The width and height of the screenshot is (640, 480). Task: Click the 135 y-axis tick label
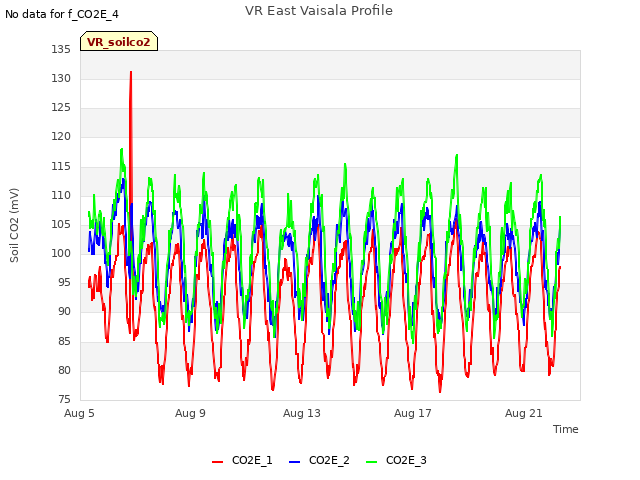[61, 49]
